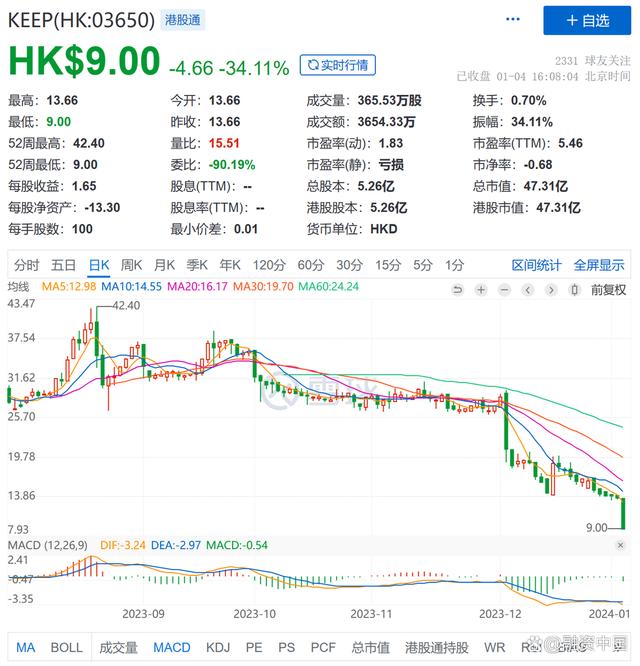Select the 年K yearly tab
640x666 pixels.
click(230, 265)
